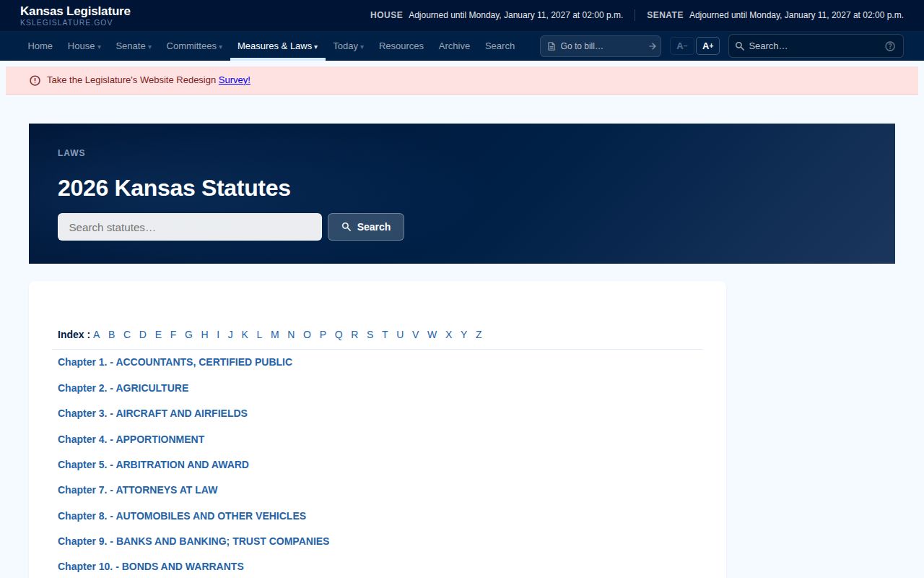Jump to index letter W
Viewport: 924px width, 578px height.
coord(432,335)
